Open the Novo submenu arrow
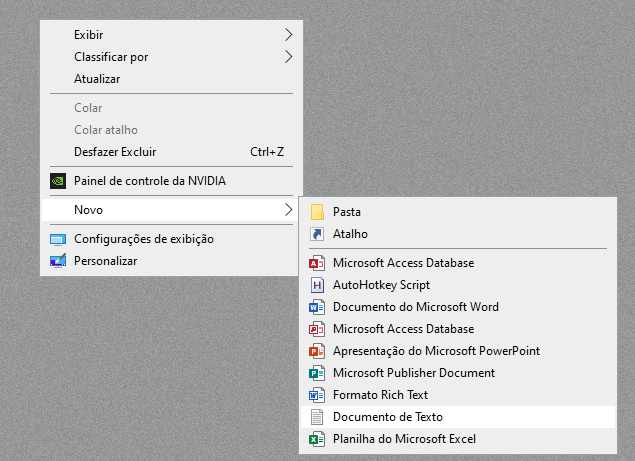Screen dimensions: 635x461 [288, 210]
